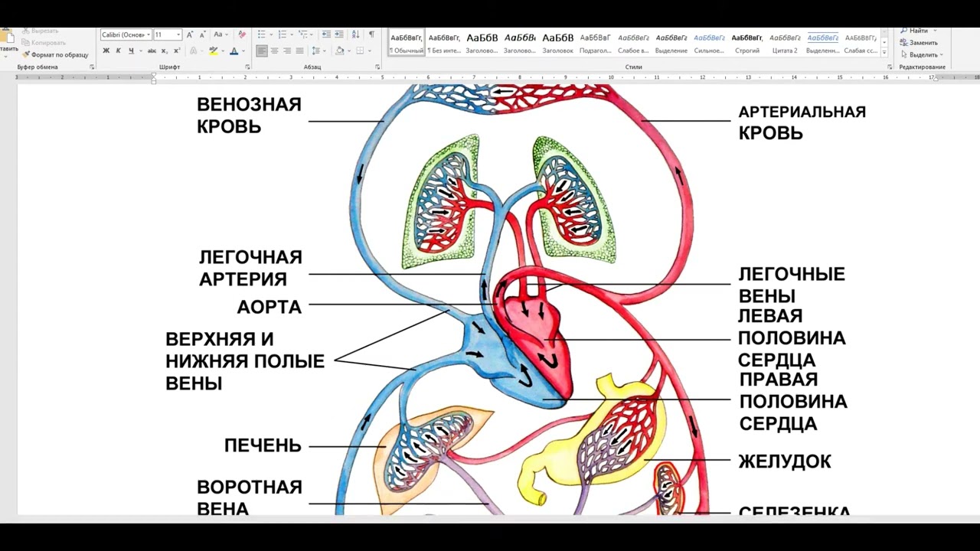Apply the Цитата 2 style
Viewport: 980px width, 551px height.
click(785, 43)
